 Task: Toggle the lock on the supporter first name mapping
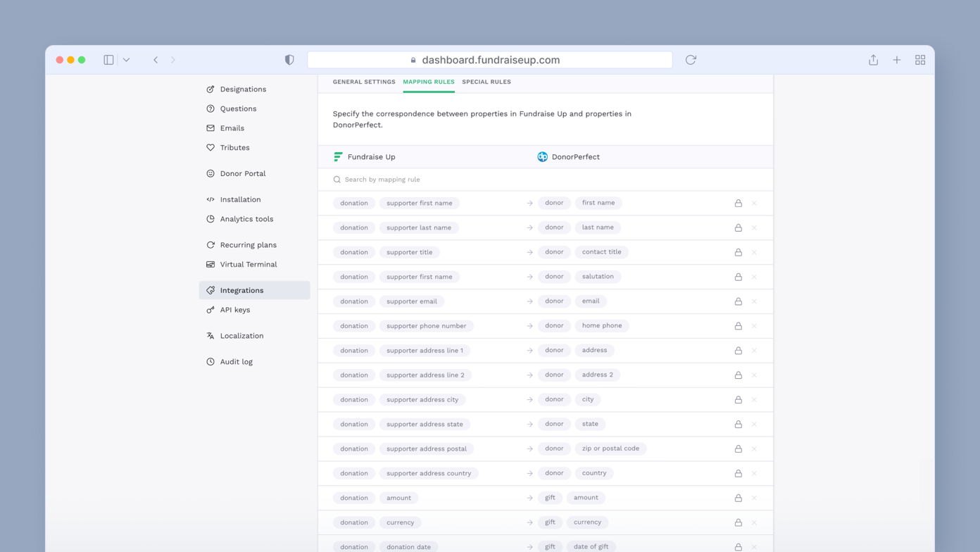pyautogui.click(x=738, y=203)
